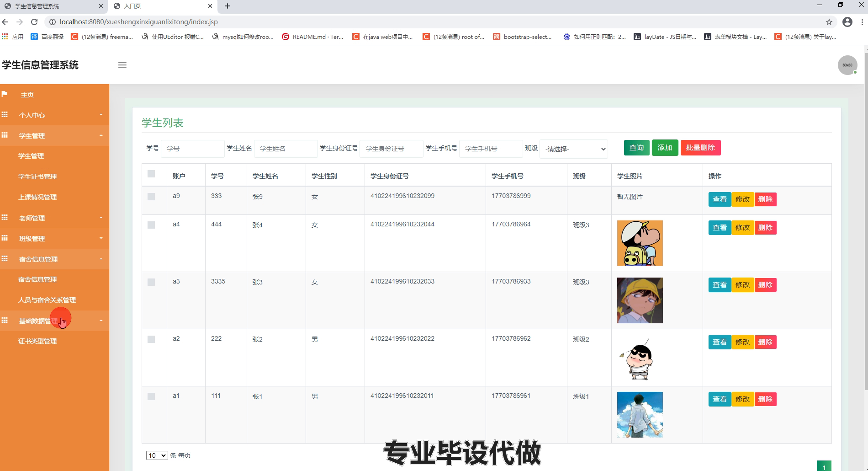Open 张4 student photo thumbnail
This screenshot has width=868, height=471.
640,243
